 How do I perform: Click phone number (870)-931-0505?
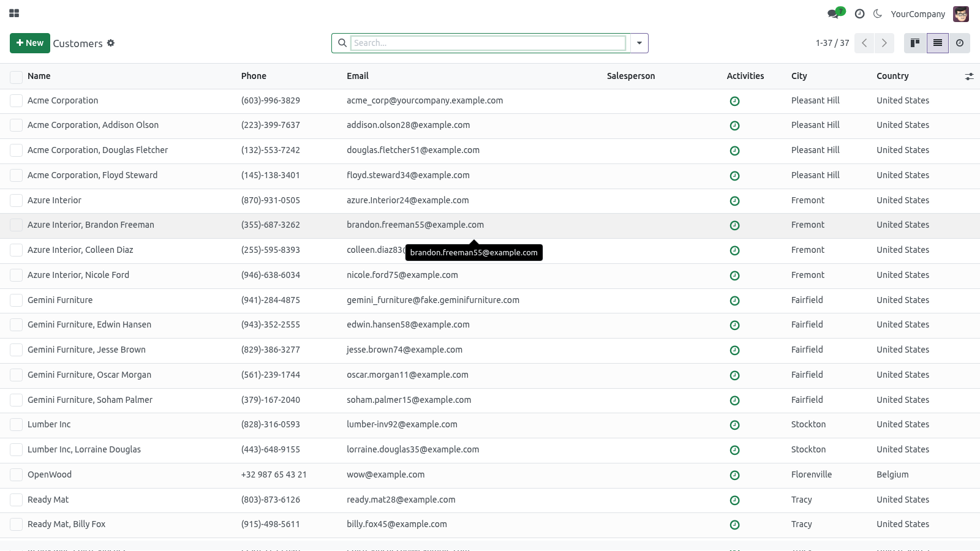[270, 200]
